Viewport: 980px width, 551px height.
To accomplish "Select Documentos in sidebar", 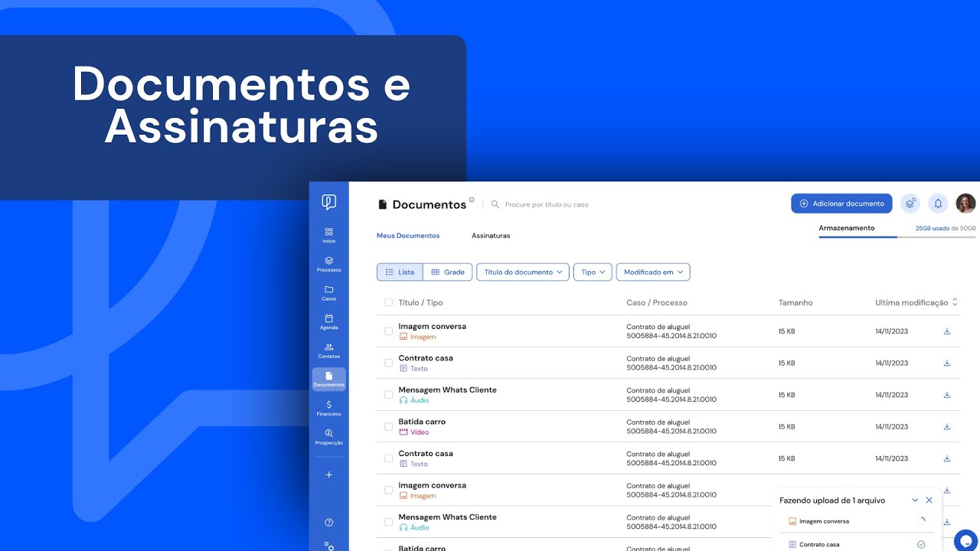I will click(328, 380).
